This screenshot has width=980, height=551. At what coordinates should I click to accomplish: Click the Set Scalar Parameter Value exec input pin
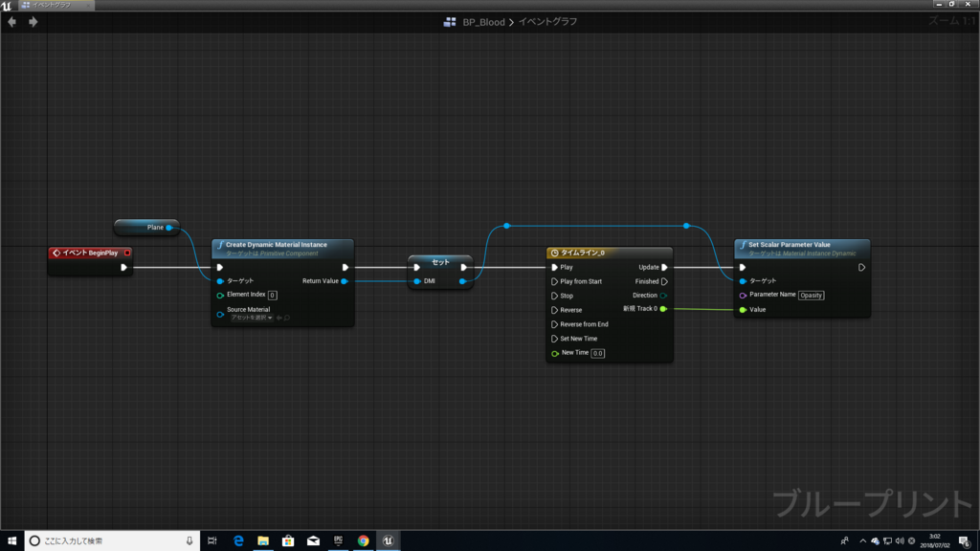(x=743, y=268)
